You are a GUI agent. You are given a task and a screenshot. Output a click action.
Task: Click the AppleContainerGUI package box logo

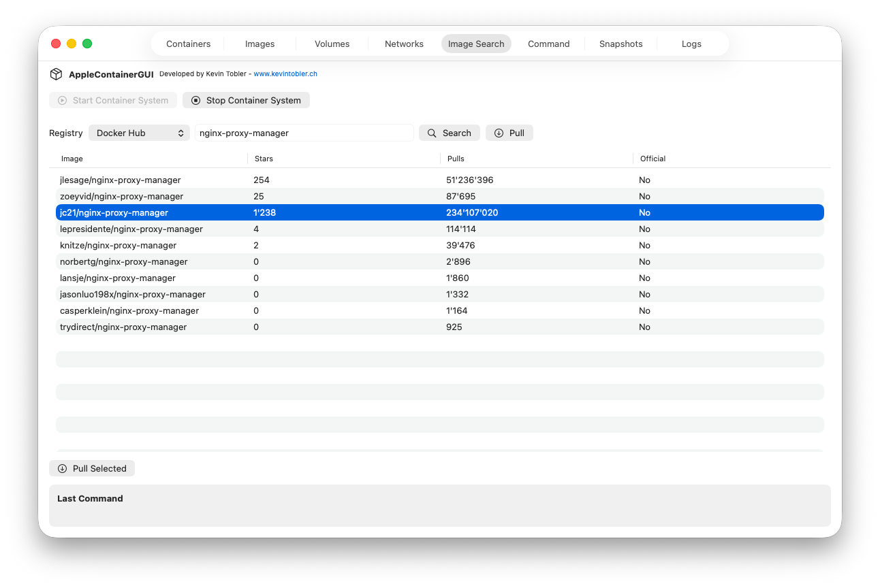56,73
